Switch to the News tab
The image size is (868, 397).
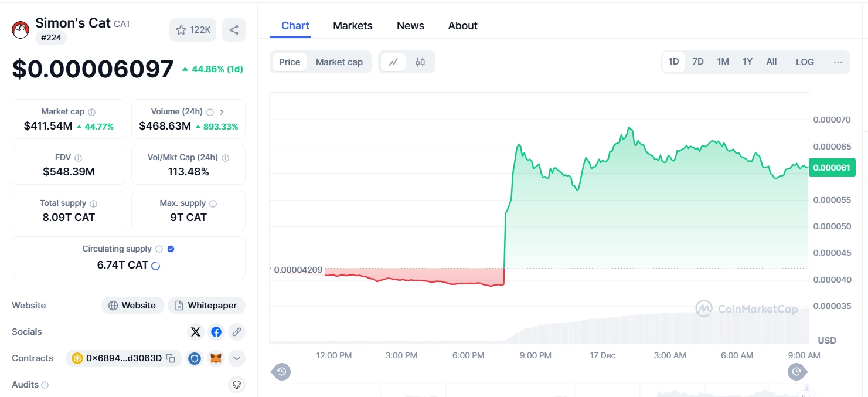click(x=410, y=26)
